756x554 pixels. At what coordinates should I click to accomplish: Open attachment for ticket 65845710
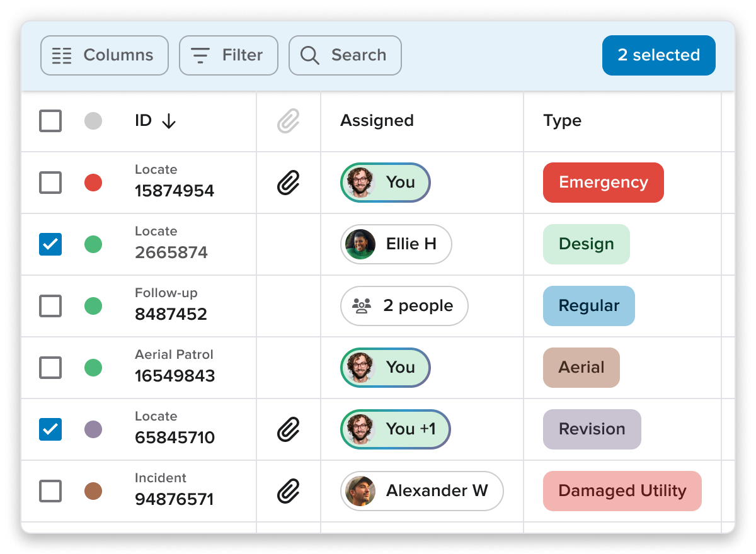point(288,429)
